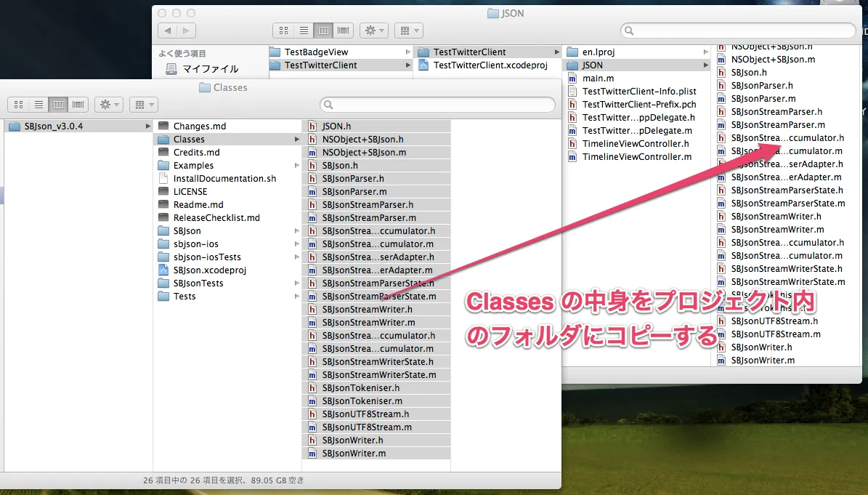868x495 pixels.
Task: Switch the Classes window to icon view
Action: click(x=18, y=104)
